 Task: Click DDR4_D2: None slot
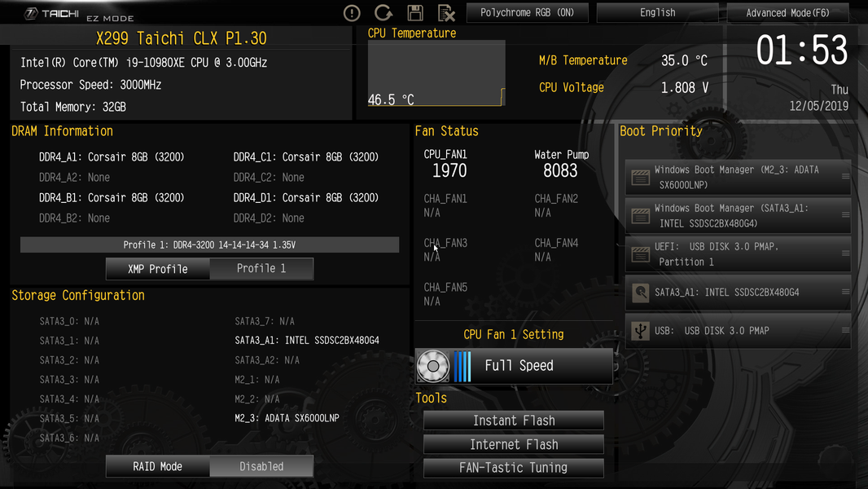pos(269,218)
